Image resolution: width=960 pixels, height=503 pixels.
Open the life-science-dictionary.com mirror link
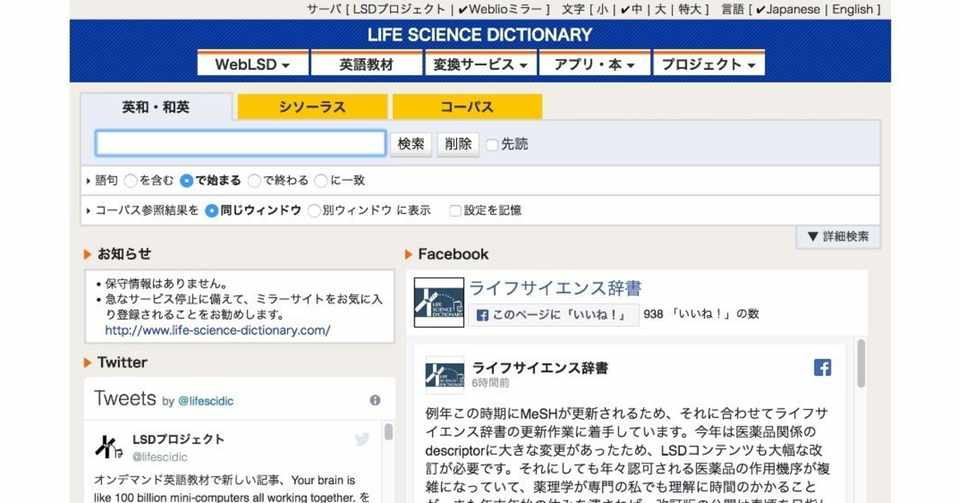pos(217,330)
